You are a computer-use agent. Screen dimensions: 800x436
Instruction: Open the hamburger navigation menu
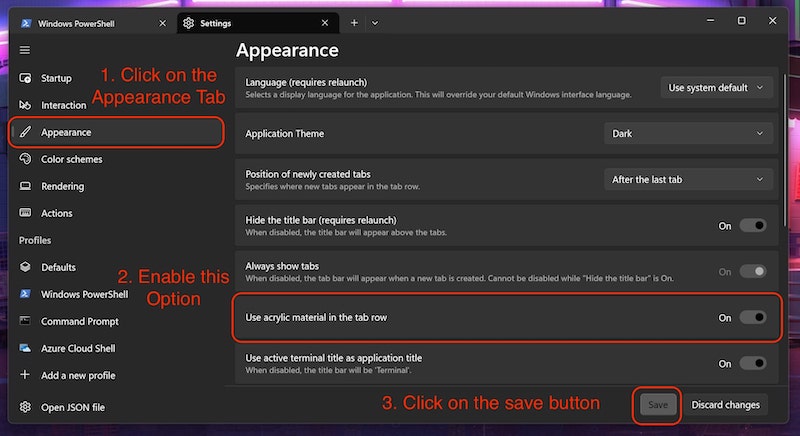click(x=24, y=50)
